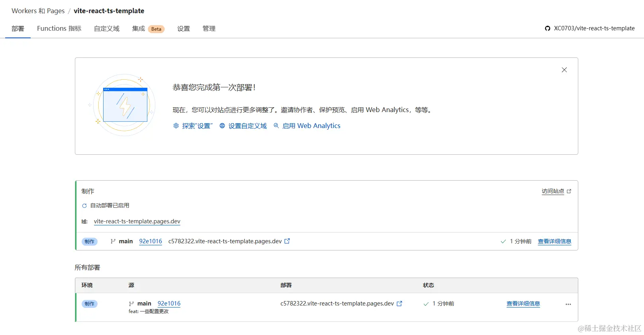
Task: Click the 环境 column header
Action: (x=87, y=286)
